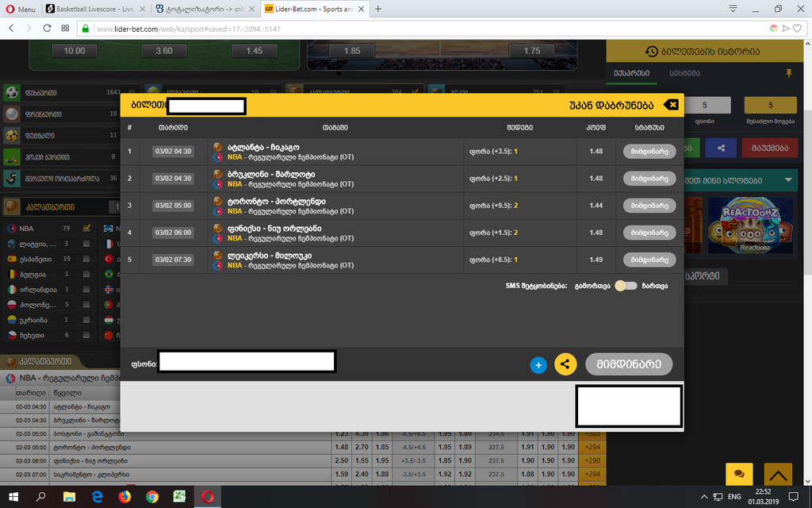The width and height of the screenshot is (812, 508).
Task: Go back in browser history
Action: click(x=11, y=29)
